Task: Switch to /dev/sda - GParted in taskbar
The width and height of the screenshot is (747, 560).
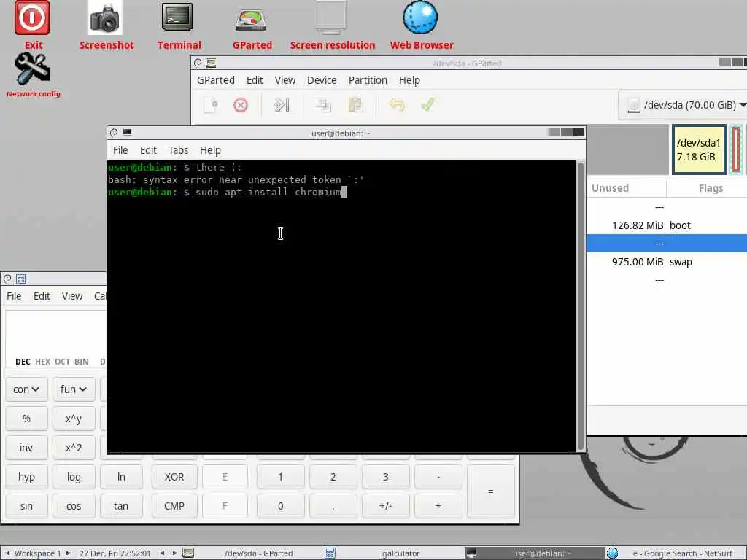Action: [x=252, y=553]
